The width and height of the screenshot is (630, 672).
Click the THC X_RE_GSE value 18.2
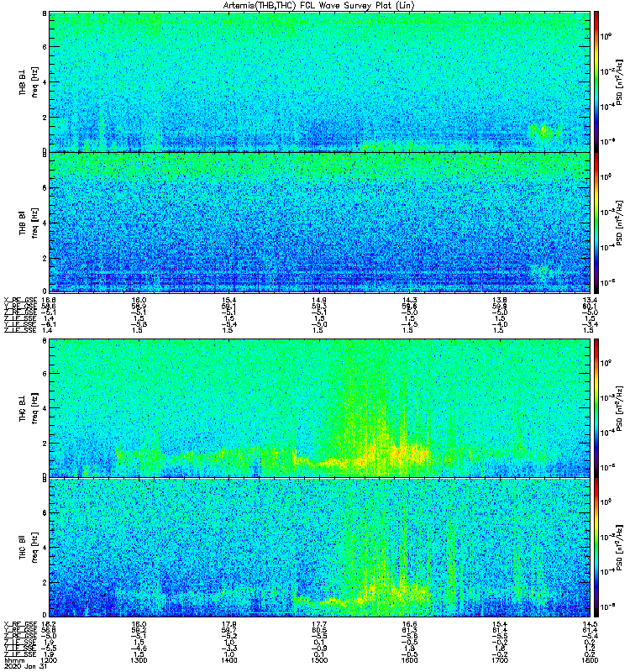click(49, 624)
